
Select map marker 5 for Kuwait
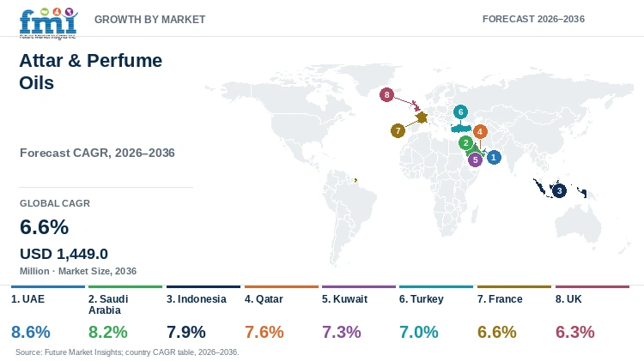[475, 159]
